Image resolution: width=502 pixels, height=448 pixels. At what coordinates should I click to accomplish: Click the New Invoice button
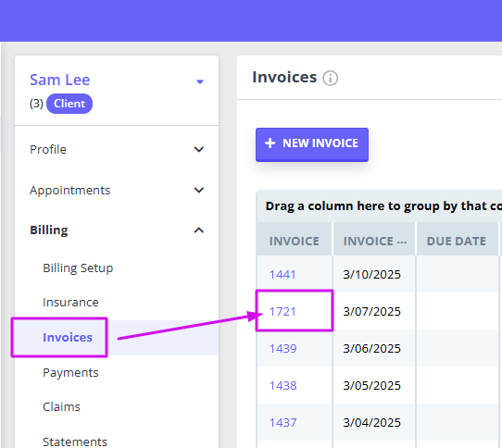point(312,144)
